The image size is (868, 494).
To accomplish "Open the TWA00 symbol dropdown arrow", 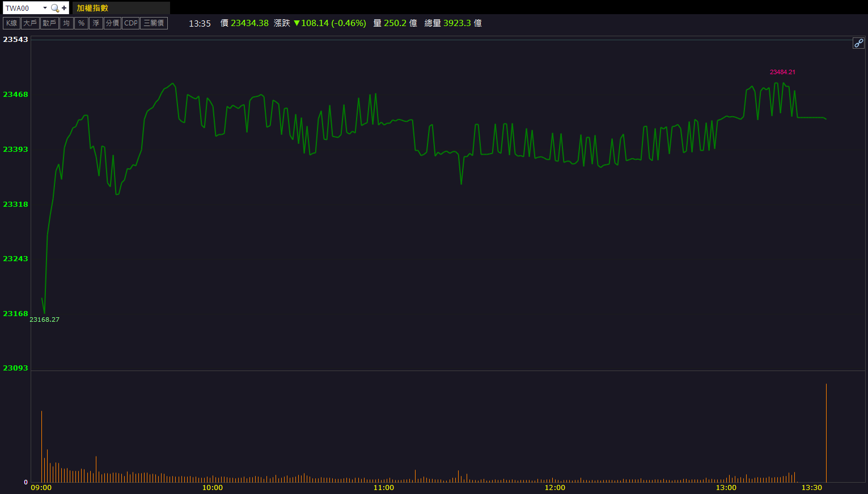I will (x=45, y=8).
